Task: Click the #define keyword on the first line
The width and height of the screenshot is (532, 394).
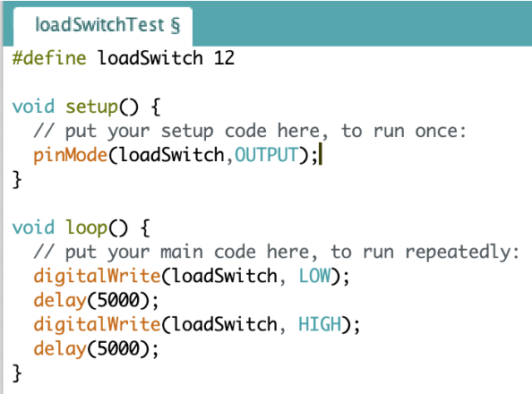Action: coord(49,57)
